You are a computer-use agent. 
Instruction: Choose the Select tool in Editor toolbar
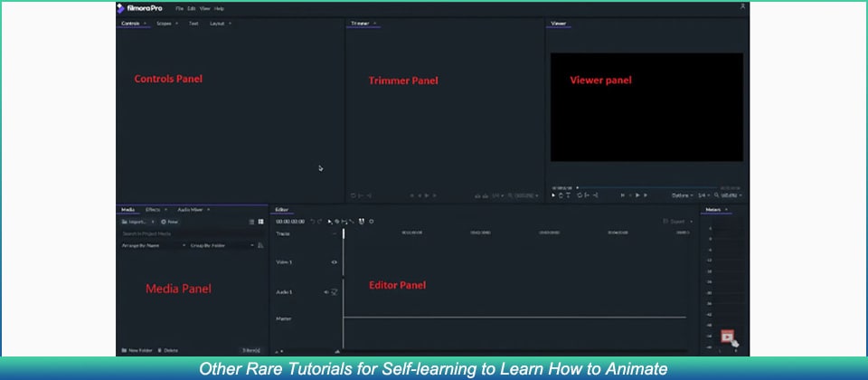(x=330, y=222)
